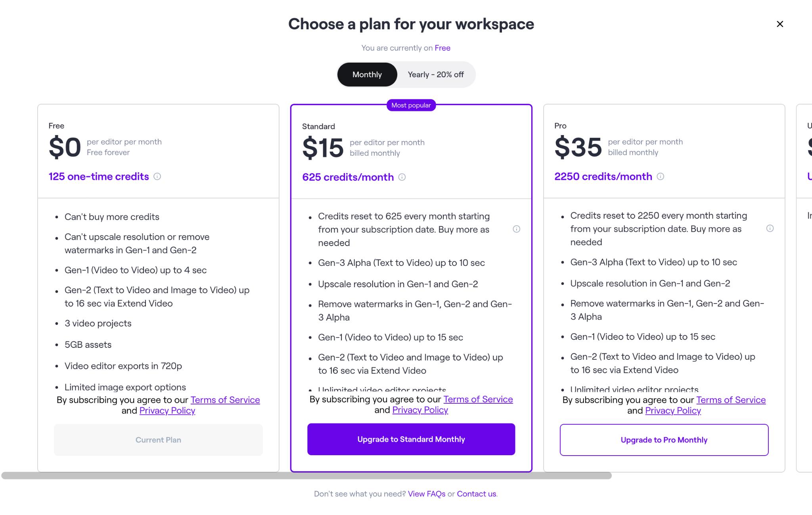This screenshot has height=515, width=812.
Task: Open Privacy Policy link in Pro plan
Action: point(673,410)
